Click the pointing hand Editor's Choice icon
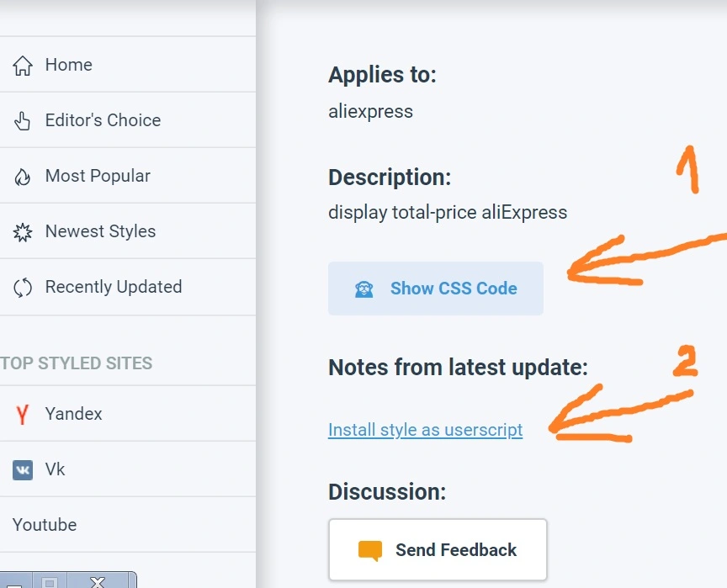 click(x=22, y=121)
